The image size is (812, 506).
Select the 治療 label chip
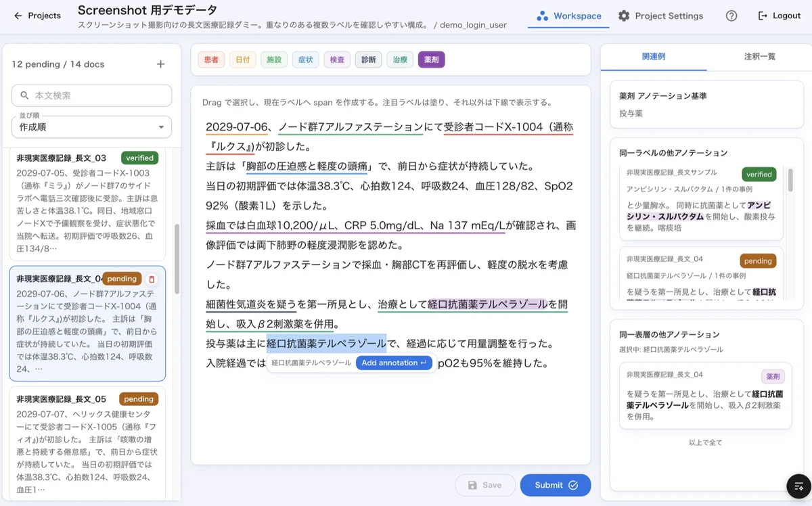[x=400, y=60]
